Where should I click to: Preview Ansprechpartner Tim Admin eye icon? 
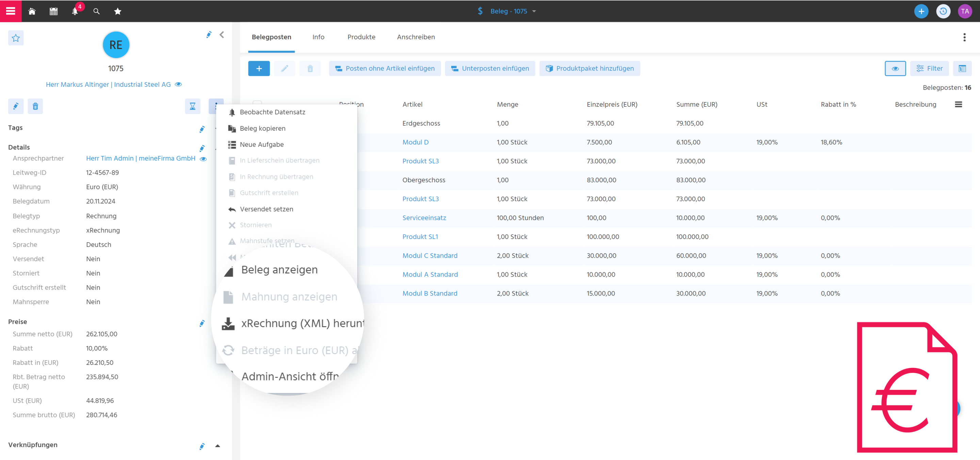coord(203,159)
